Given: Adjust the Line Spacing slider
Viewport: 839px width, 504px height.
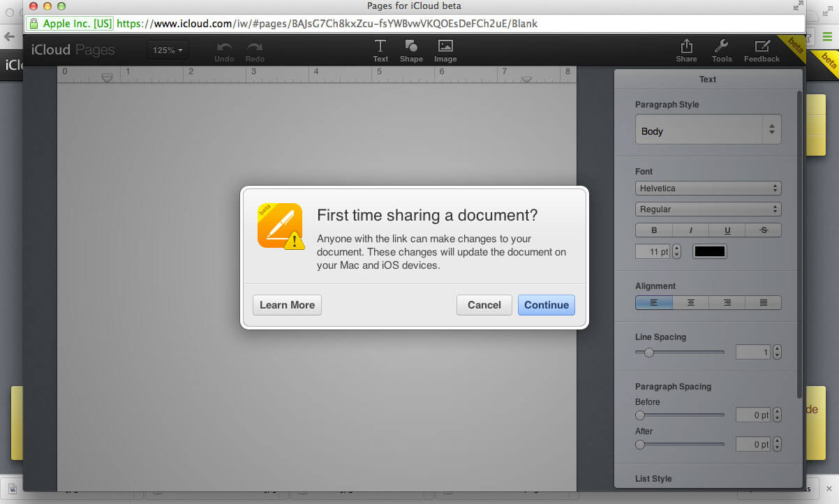Looking at the screenshot, I should pos(648,353).
